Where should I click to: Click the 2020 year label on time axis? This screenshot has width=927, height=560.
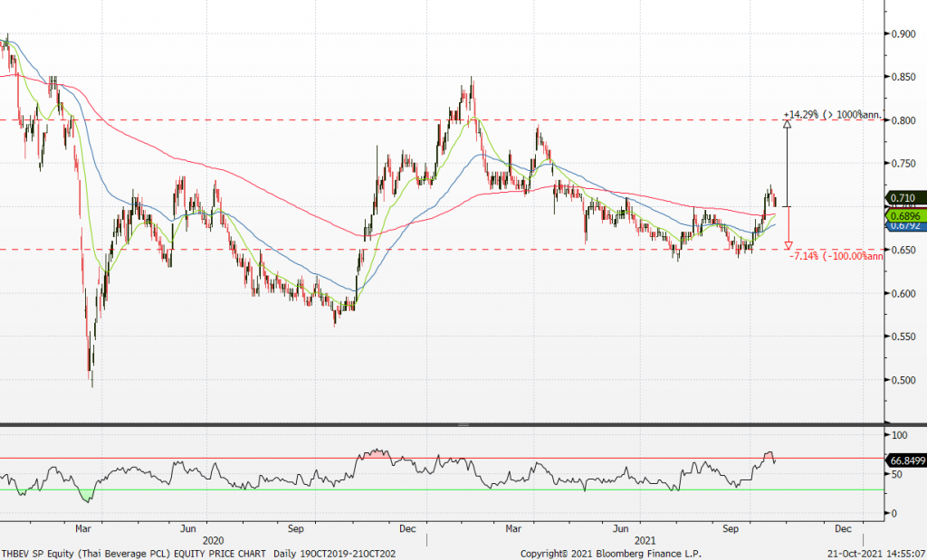coord(213,540)
